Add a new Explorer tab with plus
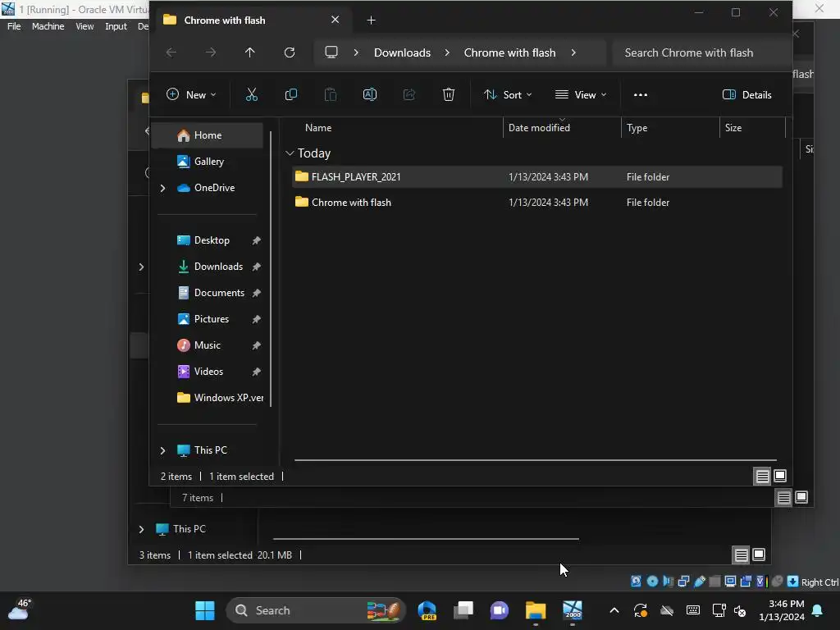The width and height of the screenshot is (840, 630). 371,21
